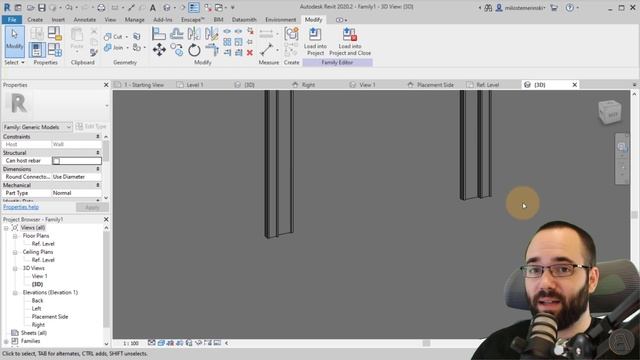
Task: Open the Add-Ins ribbon tab
Action: (x=162, y=20)
